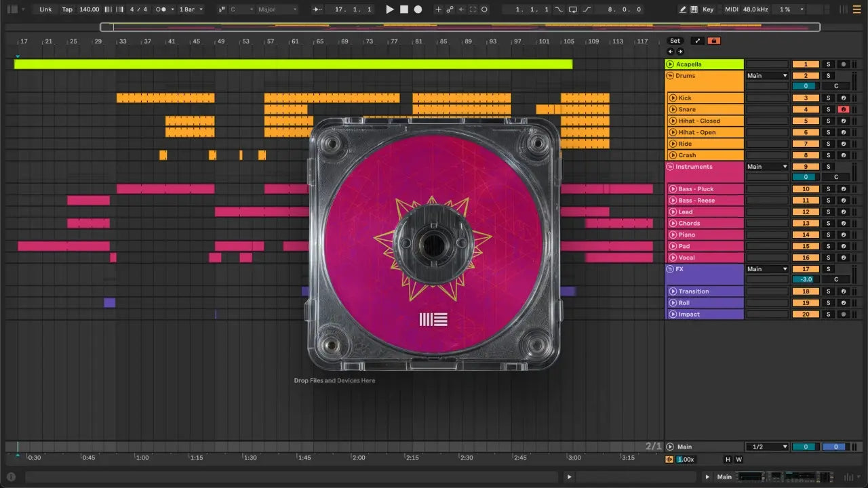Mute the Acapella track using its activator
This screenshot has width=868, height=488.
[x=806, y=64]
